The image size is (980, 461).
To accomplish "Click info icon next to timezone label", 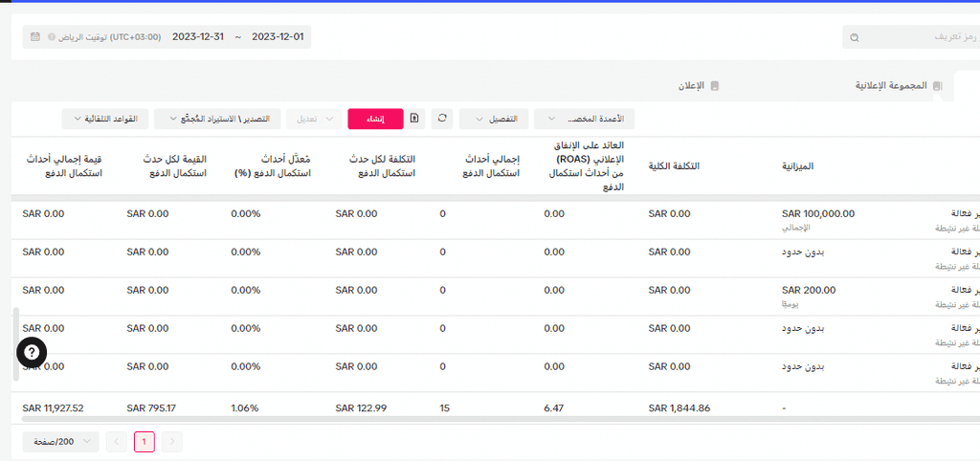I will coord(52,37).
